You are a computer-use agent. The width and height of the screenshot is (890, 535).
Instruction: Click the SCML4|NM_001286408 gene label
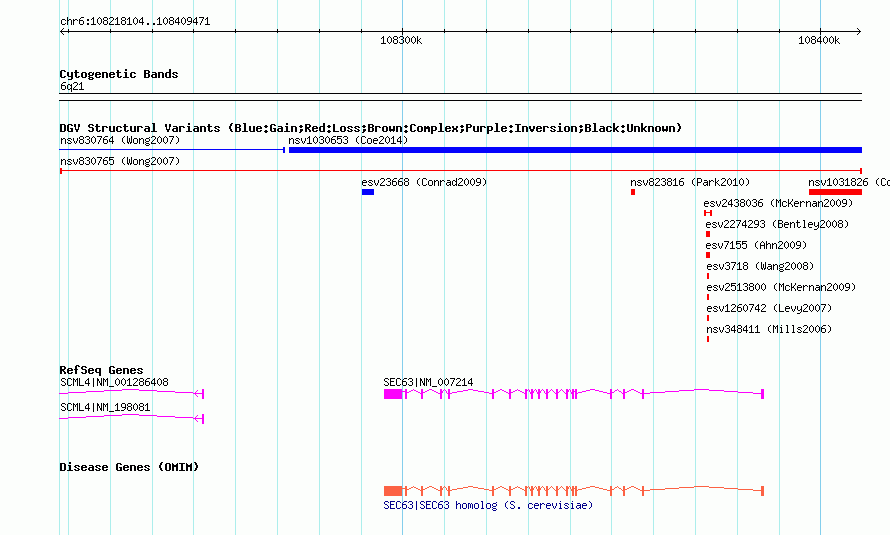[114, 382]
